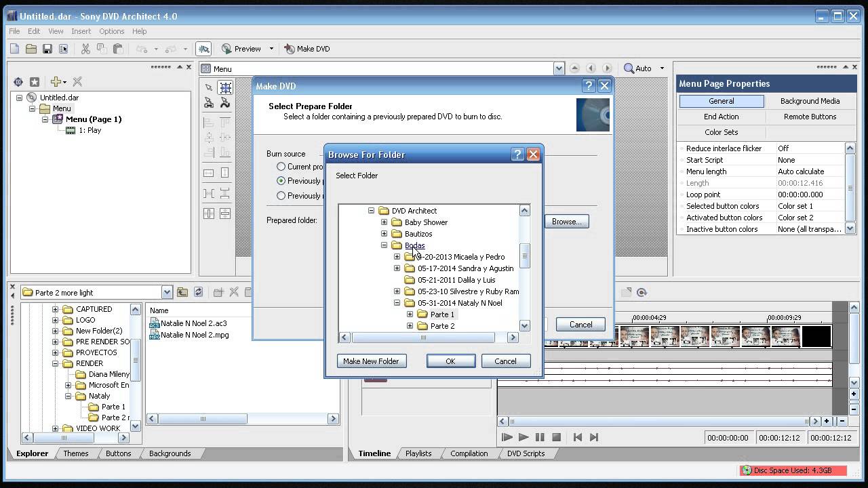Click Cancel button in Make DVD dialog

coord(580,325)
